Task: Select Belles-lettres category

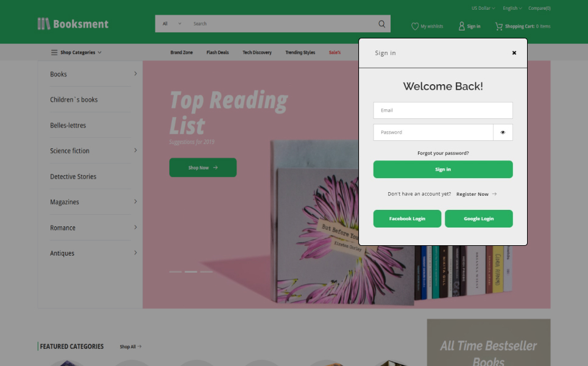Action: (x=68, y=126)
